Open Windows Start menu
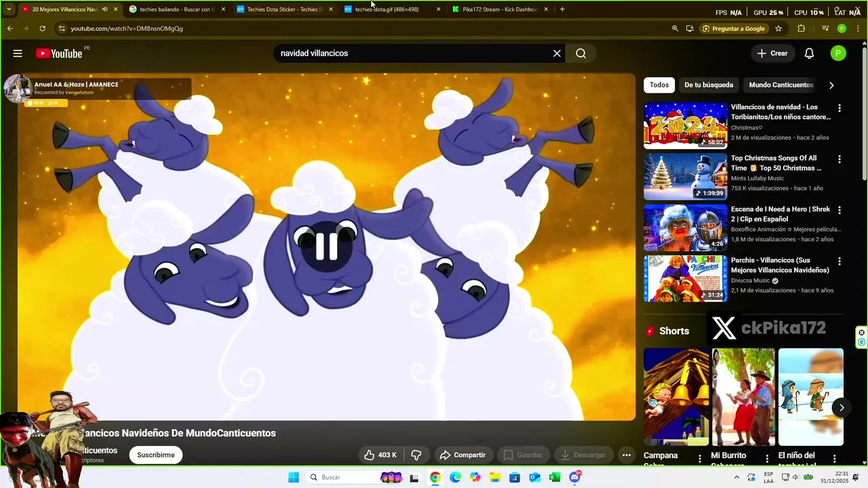The width and height of the screenshot is (868, 488). 294,477
